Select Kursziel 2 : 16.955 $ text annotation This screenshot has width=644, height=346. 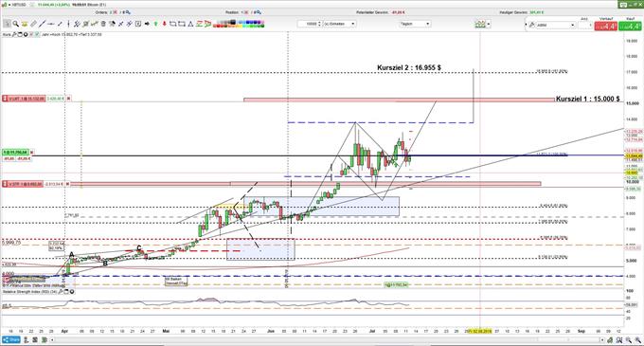409,67
